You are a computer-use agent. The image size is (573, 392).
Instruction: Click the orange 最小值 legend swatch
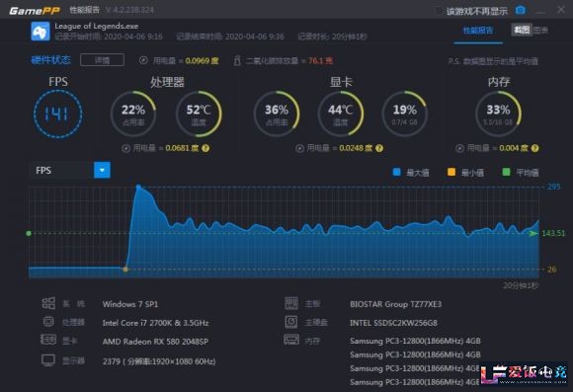pyautogui.click(x=451, y=172)
